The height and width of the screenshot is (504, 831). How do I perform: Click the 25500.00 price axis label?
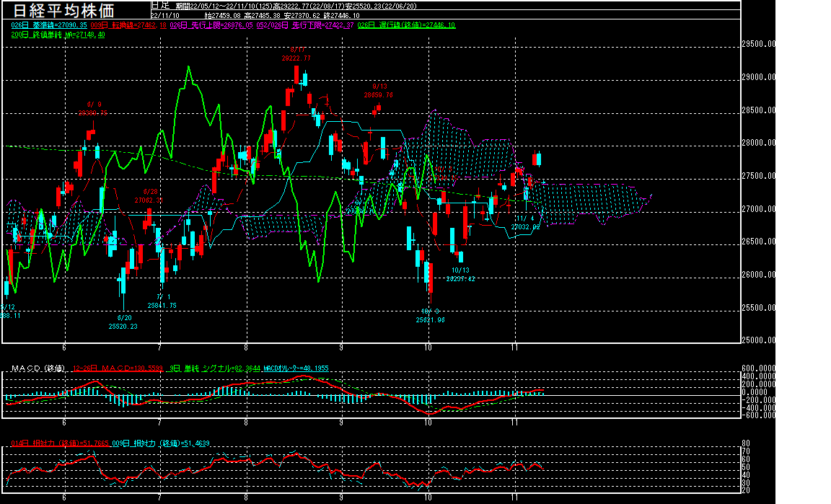(x=758, y=308)
